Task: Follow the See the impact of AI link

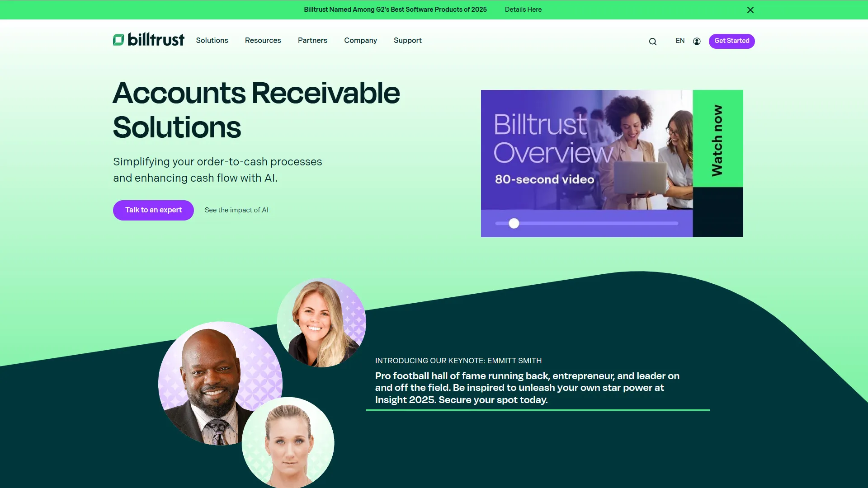Action: pyautogui.click(x=236, y=210)
